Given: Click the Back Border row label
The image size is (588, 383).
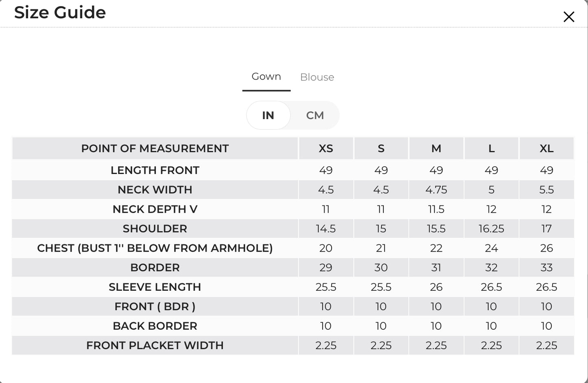Looking at the screenshot, I should point(155,326).
